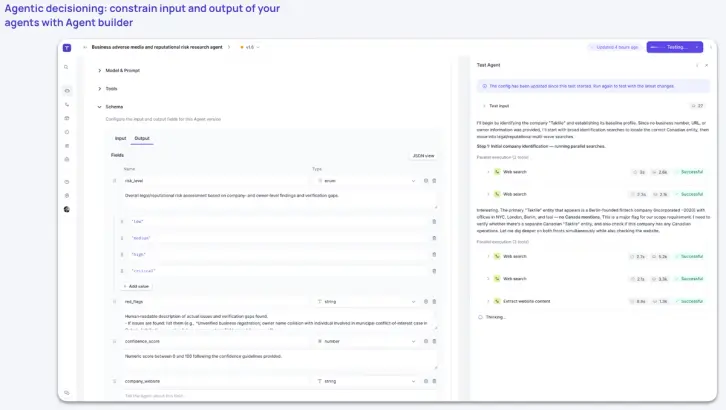726x410 pixels.
Task: Click the 27 count badge next to Test input
Action: click(x=697, y=106)
